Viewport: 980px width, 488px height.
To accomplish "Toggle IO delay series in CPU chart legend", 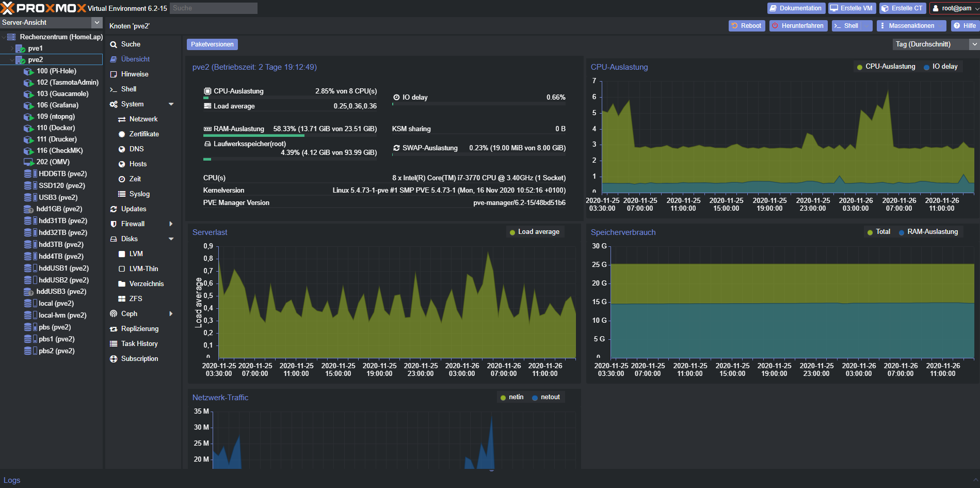I will tap(941, 67).
